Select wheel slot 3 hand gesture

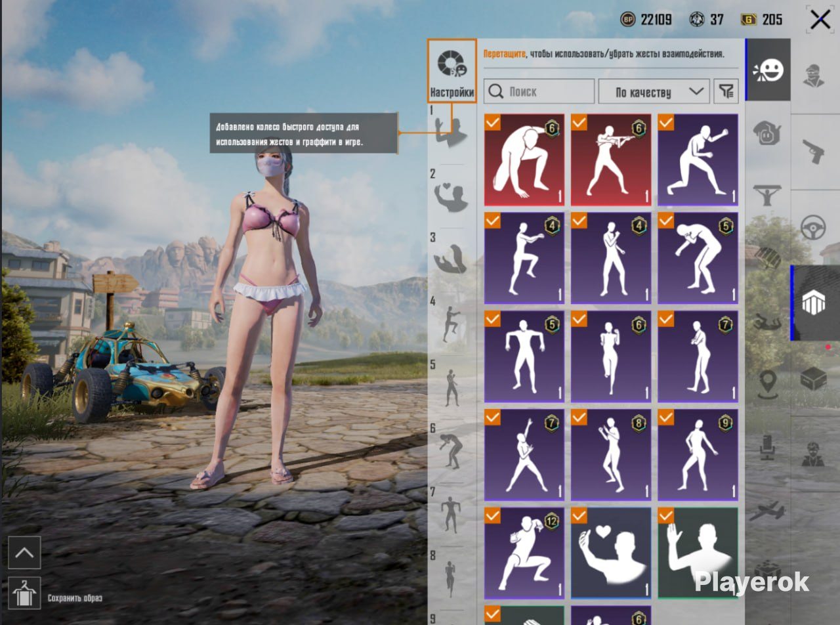pos(450,259)
